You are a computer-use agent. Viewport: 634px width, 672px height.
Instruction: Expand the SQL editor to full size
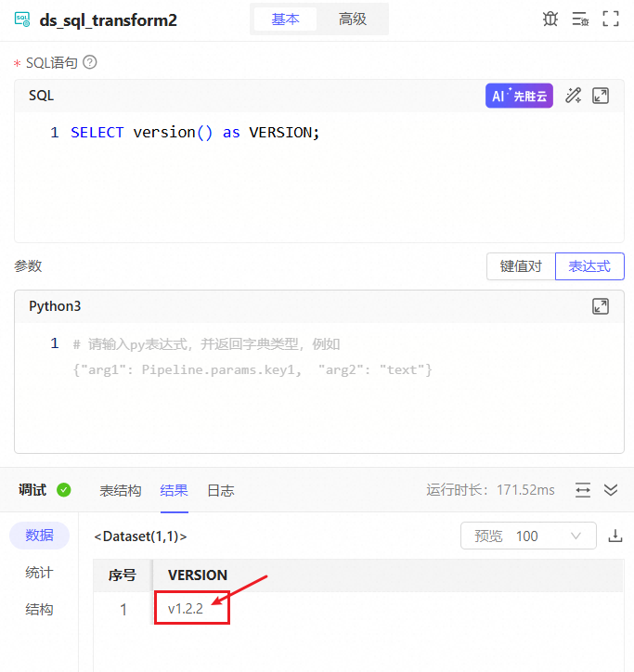601,96
